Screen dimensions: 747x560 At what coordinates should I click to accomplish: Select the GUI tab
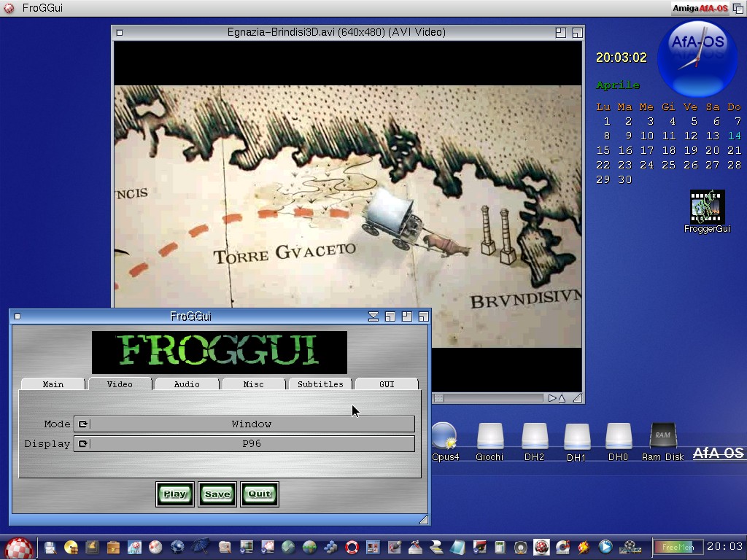[387, 384]
